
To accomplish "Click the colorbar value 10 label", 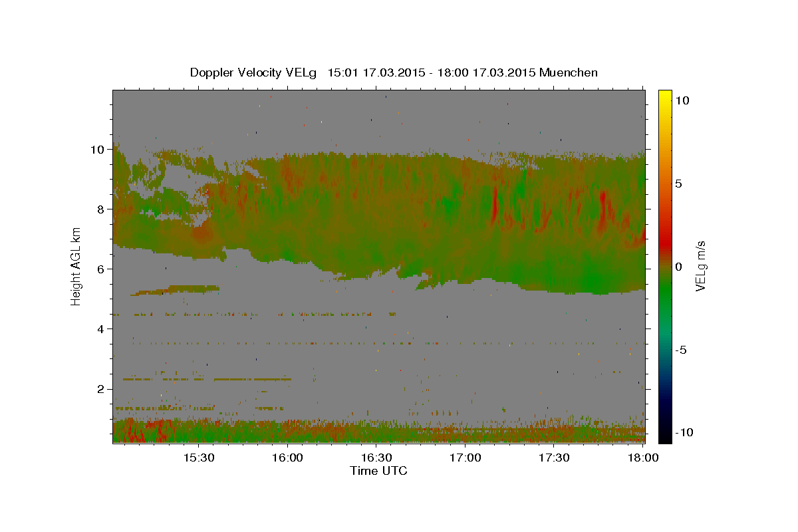I will pyautogui.click(x=683, y=100).
